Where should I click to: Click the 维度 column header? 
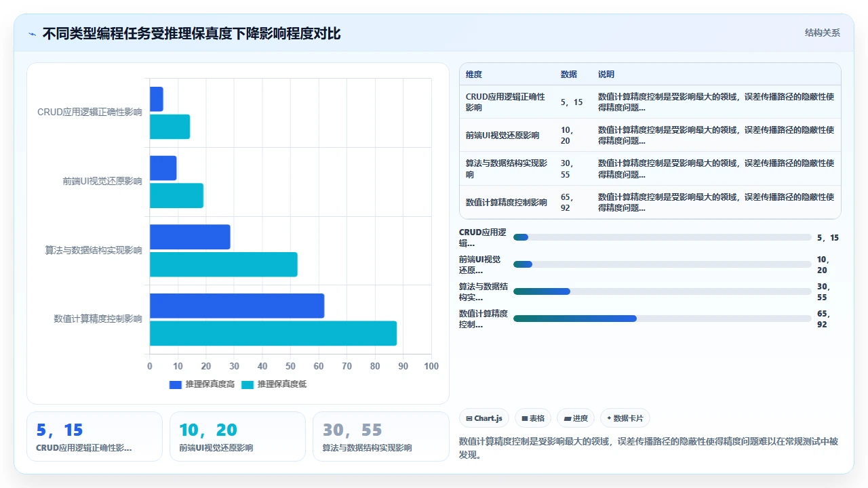(x=474, y=75)
